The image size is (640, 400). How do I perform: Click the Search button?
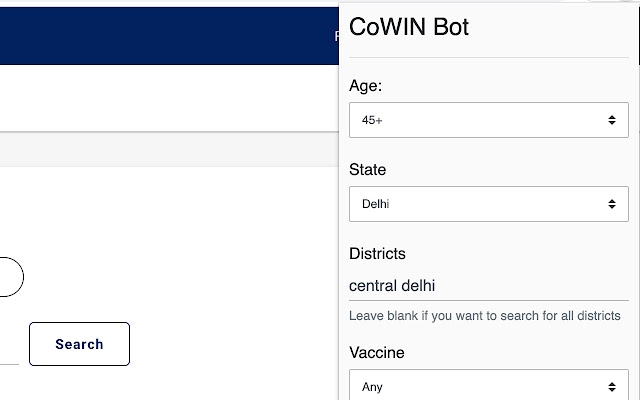pyautogui.click(x=79, y=344)
